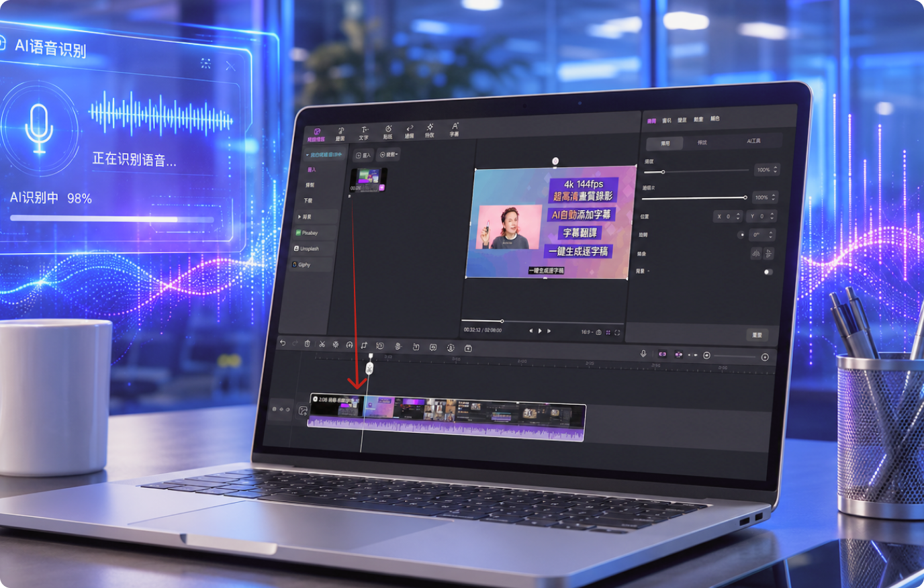Open the sparkle effects tab in top toolbar
The width and height of the screenshot is (924, 588).
click(430, 130)
